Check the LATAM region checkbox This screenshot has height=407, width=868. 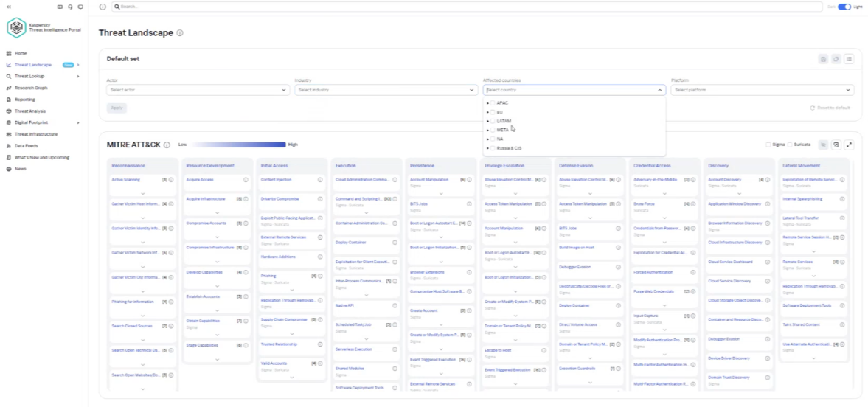click(x=493, y=121)
